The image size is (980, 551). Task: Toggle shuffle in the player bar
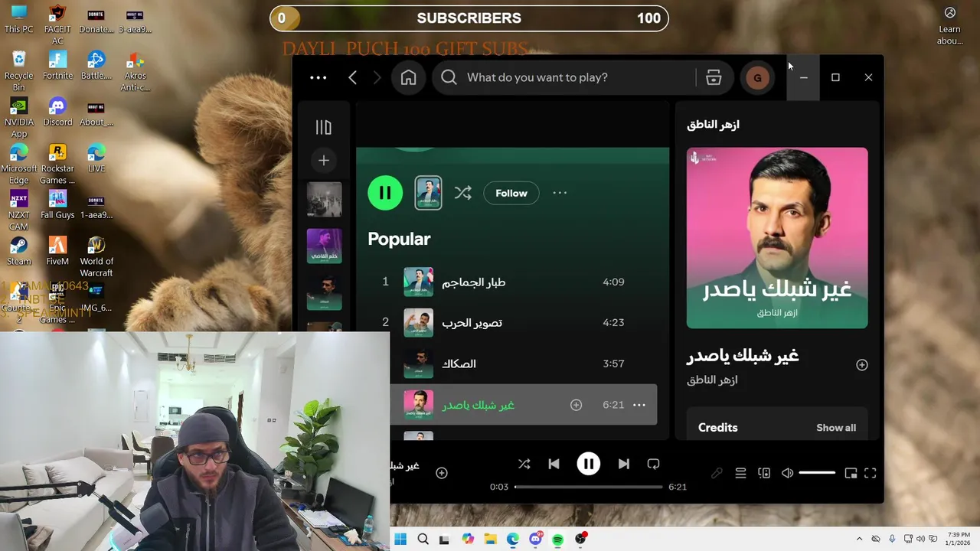(x=524, y=464)
